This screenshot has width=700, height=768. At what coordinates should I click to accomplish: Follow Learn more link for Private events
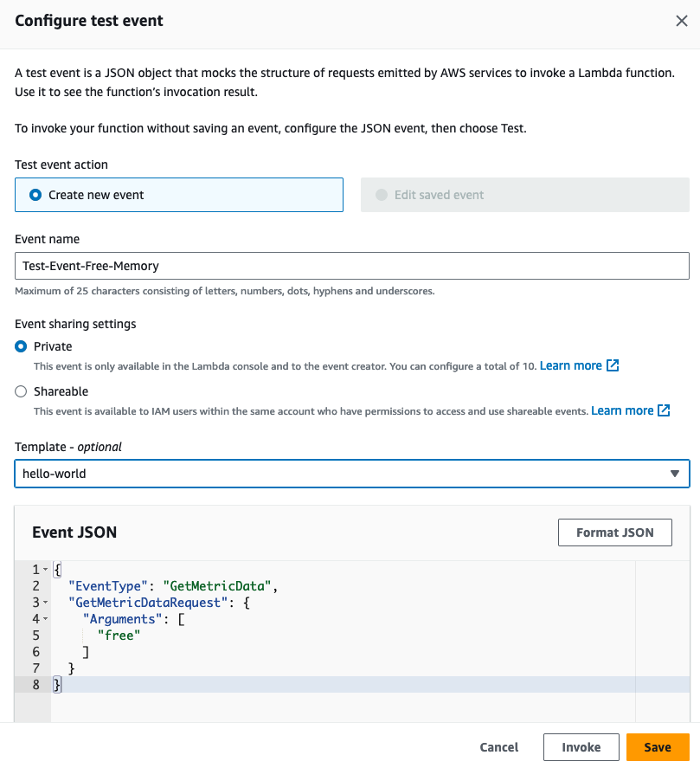(571, 365)
